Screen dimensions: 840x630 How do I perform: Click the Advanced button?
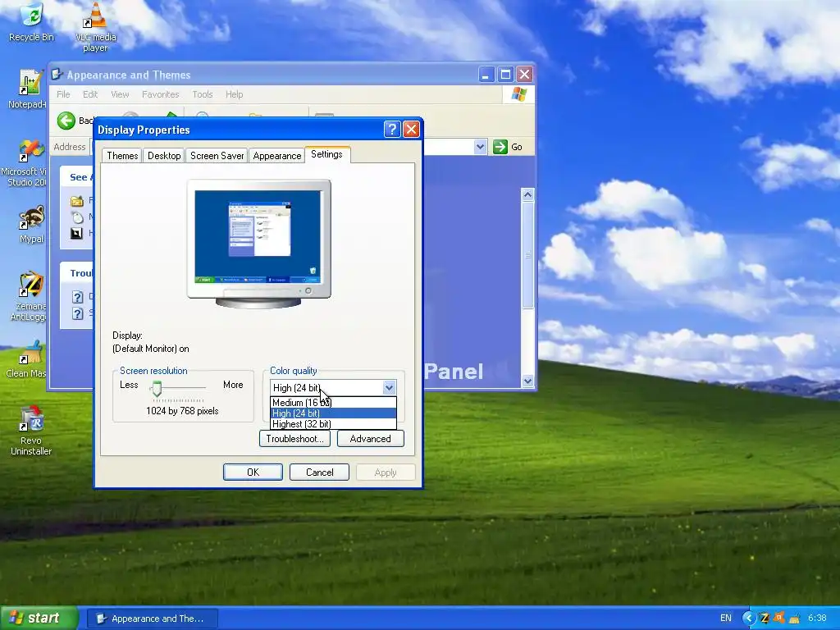click(x=370, y=439)
